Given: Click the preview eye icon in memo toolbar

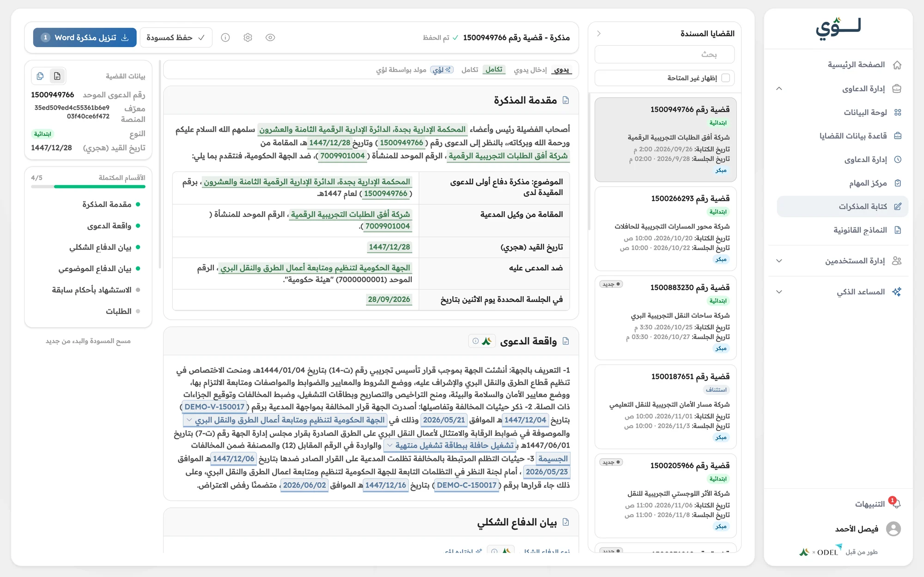Looking at the screenshot, I should click(270, 37).
